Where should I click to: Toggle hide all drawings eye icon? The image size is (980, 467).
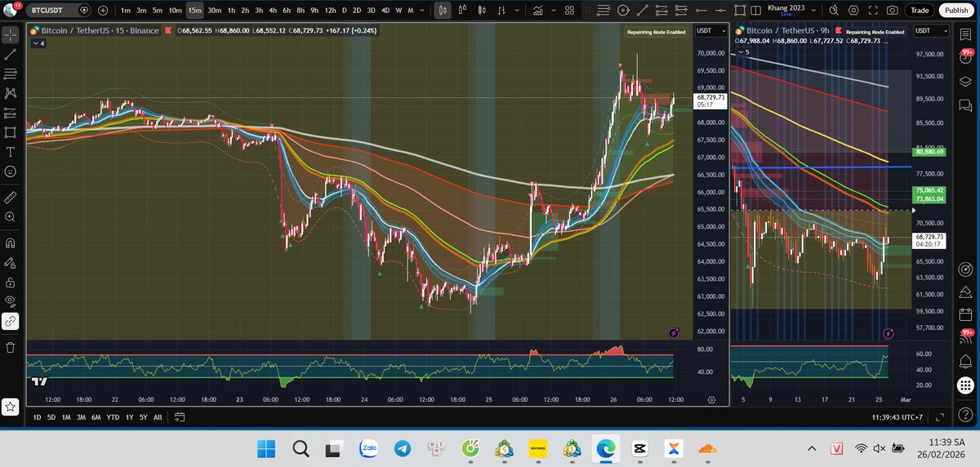point(11,301)
